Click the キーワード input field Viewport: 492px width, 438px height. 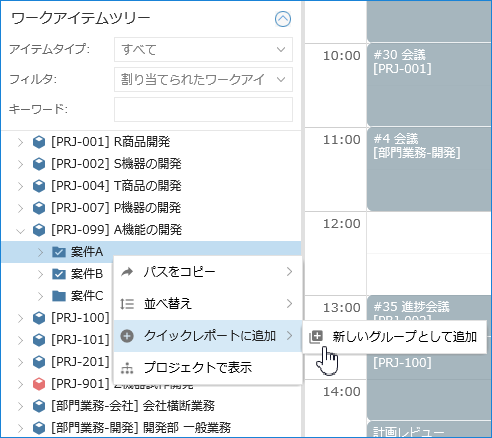pos(203,109)
